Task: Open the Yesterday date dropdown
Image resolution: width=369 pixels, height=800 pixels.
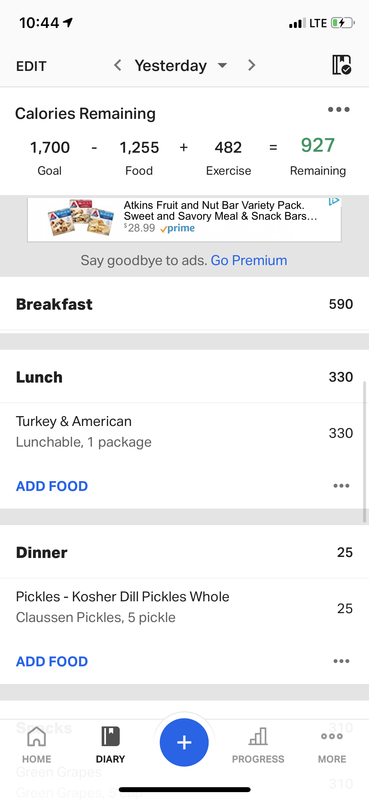Action: coord(181,65)
